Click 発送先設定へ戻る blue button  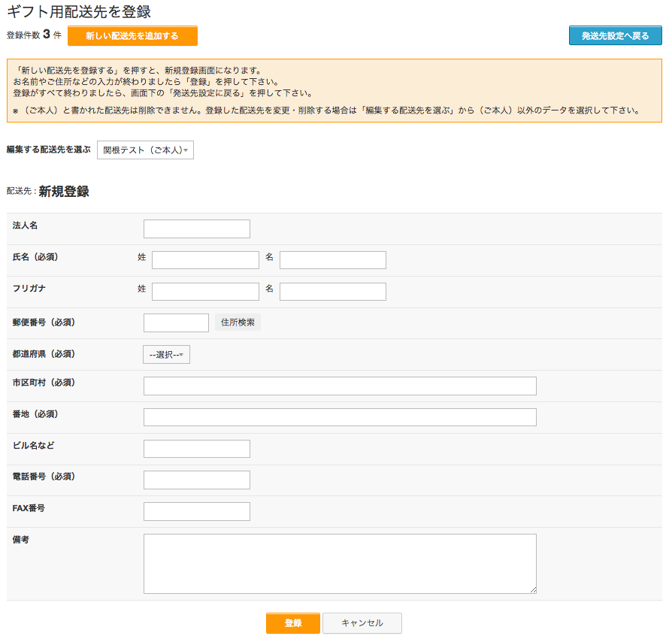[615, 36]
